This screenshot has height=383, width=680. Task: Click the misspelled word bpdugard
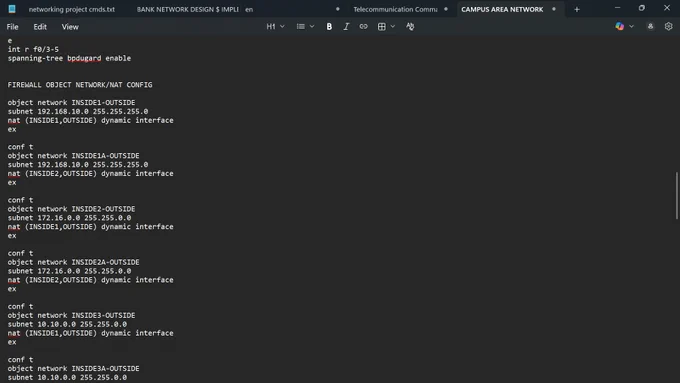click(x=84, y=58)
